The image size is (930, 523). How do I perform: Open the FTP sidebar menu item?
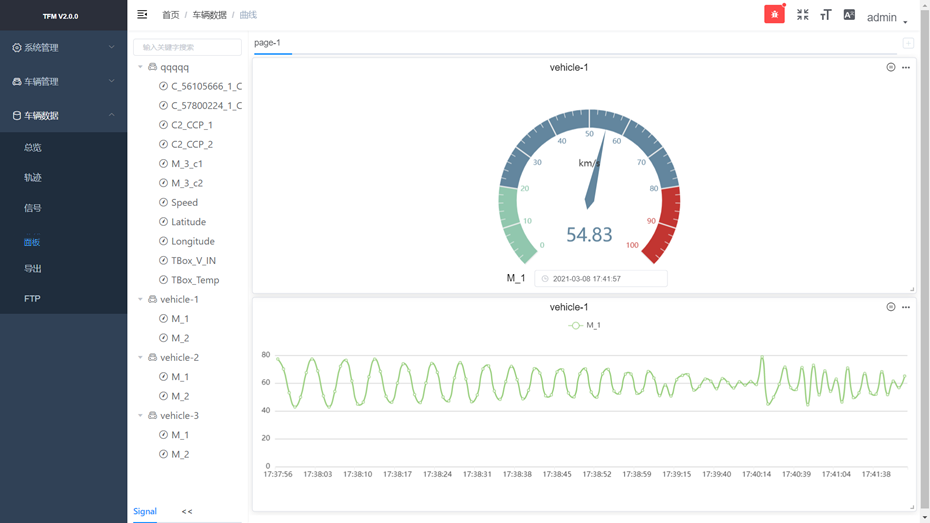tap(32, 298)
